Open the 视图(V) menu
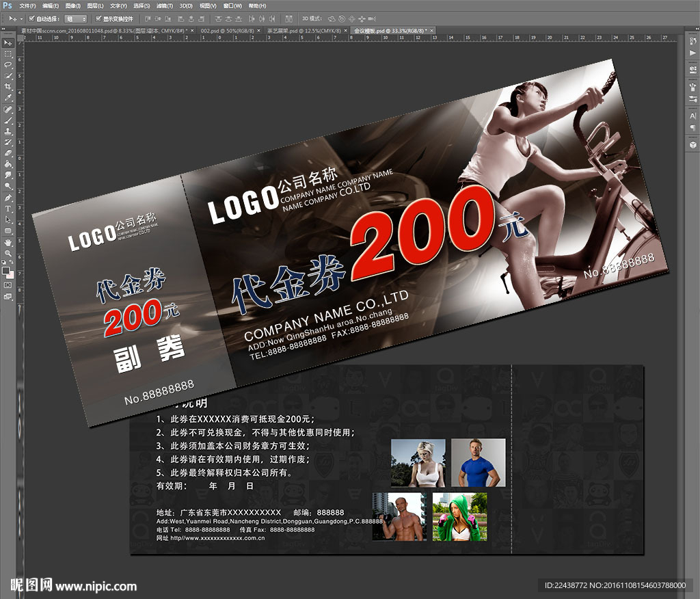This screenshot has height=599, width=700. 208,5
